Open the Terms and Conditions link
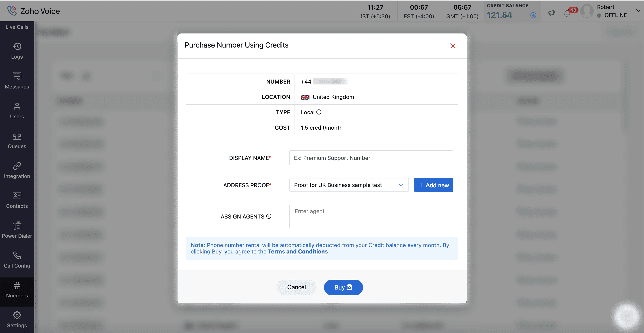 coord(298,252)
